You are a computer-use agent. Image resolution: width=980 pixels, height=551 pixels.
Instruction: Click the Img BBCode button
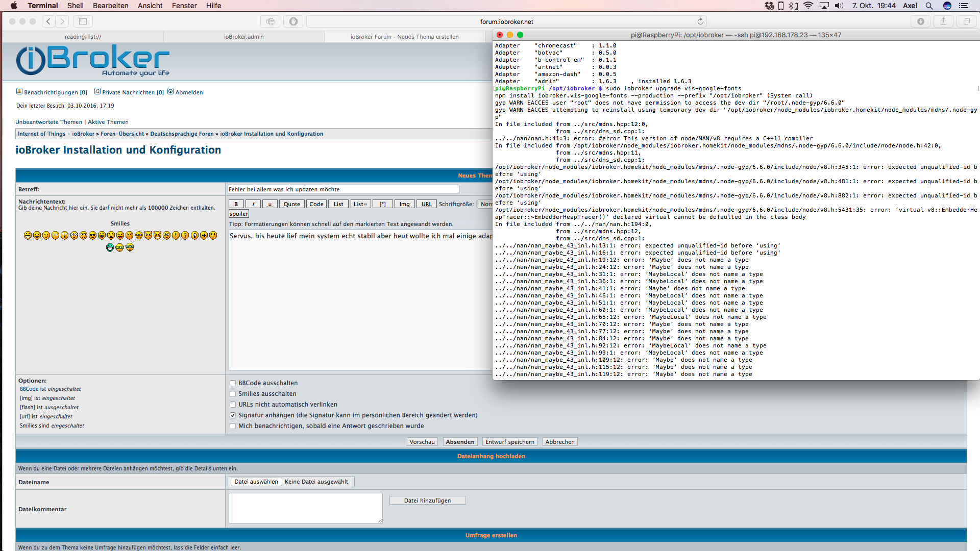click(404, 204)
